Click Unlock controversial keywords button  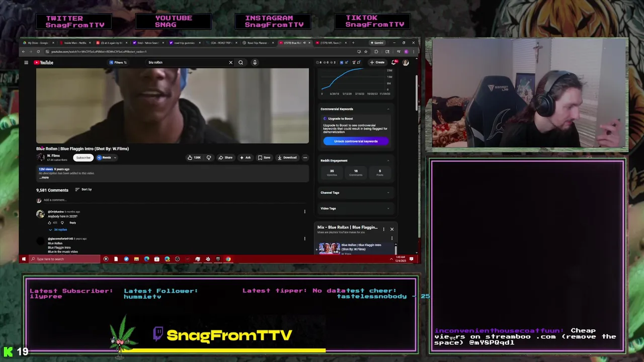pyautogui.click(x=356, y=141)
